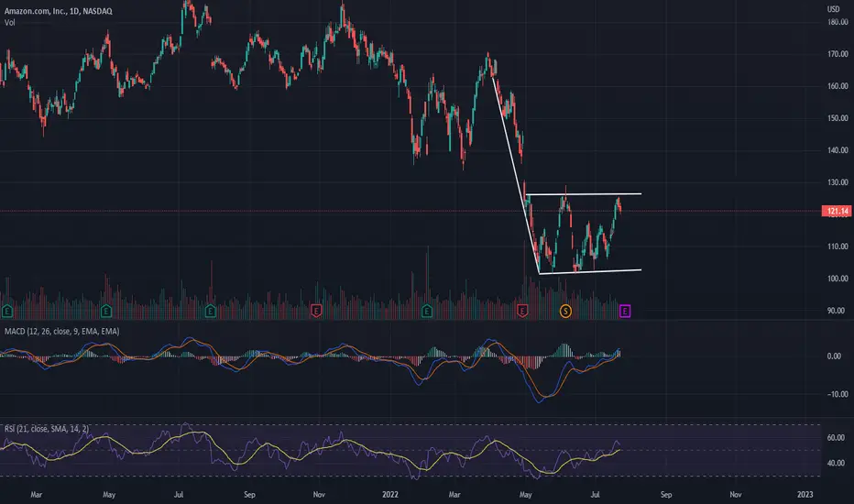Image resolution: width=854 pixels, height=504 pixels.
Task: Select the RSI (21, close, SMA, 14, 2) legend
Action: click(x=47, y=429)
